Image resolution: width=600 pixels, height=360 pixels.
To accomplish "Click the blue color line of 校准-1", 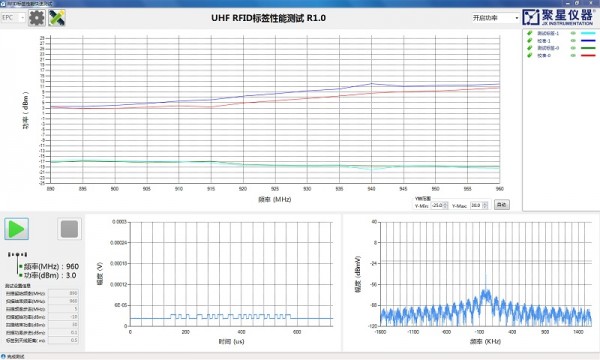I will (588, 41).
